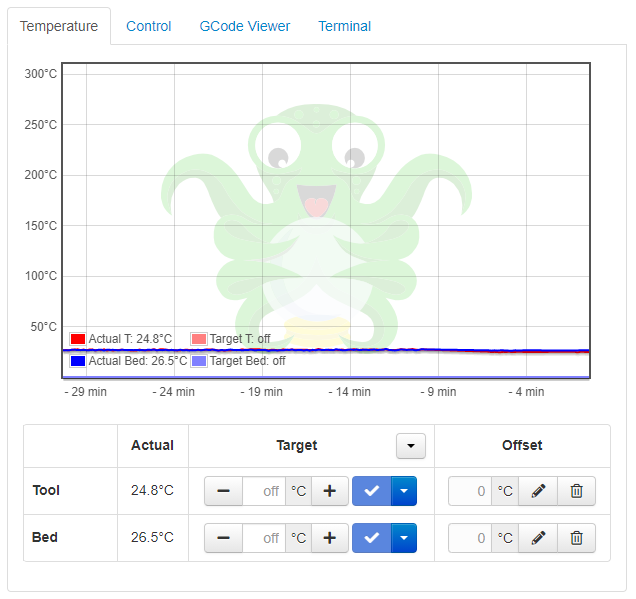The image size is (636, 599).
Task: Click the 'Target T: off' legend label
Action: pyautogui.click(x=240, y=339)
